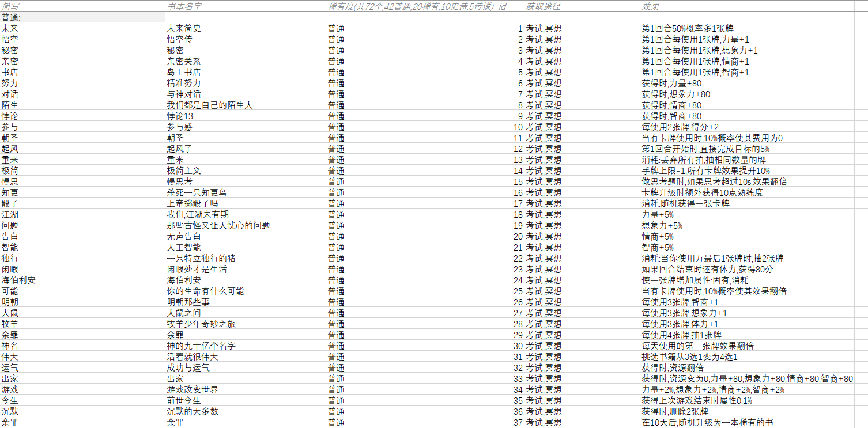Viewport: 868px width, 428px height.
Task: Select the 普通 rarity cell in 慢思考 row
Action: (x=412, y=181)
